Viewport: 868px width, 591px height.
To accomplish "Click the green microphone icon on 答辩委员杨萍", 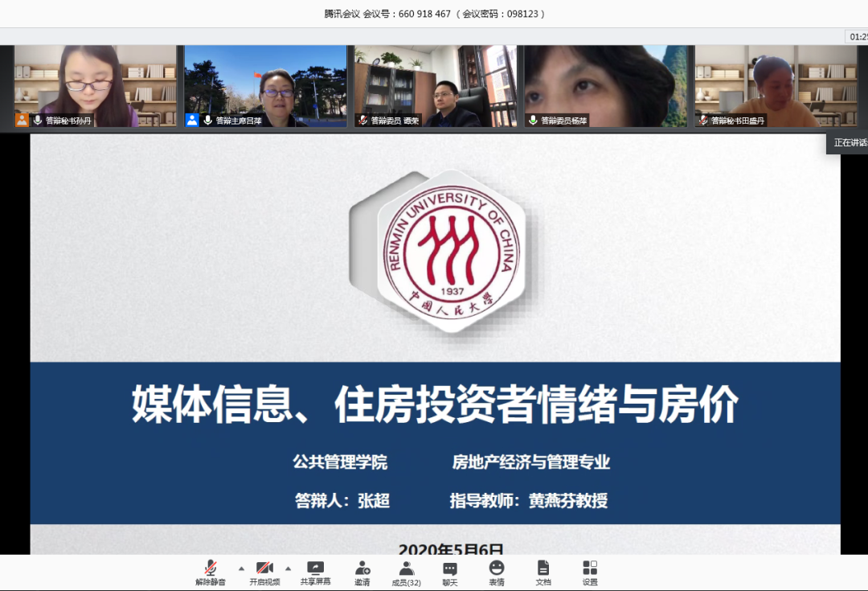I will (533, 120).
